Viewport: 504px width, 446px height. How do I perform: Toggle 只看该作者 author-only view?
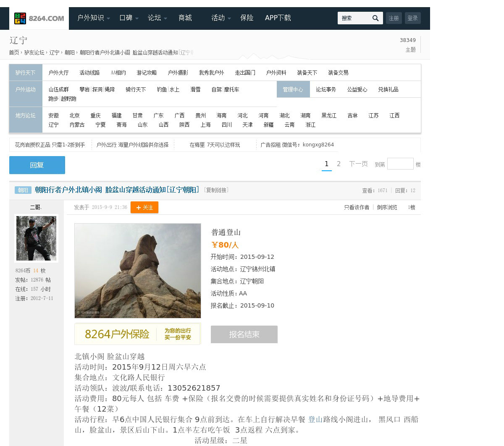pyautogui.click(x=356, y=207)
